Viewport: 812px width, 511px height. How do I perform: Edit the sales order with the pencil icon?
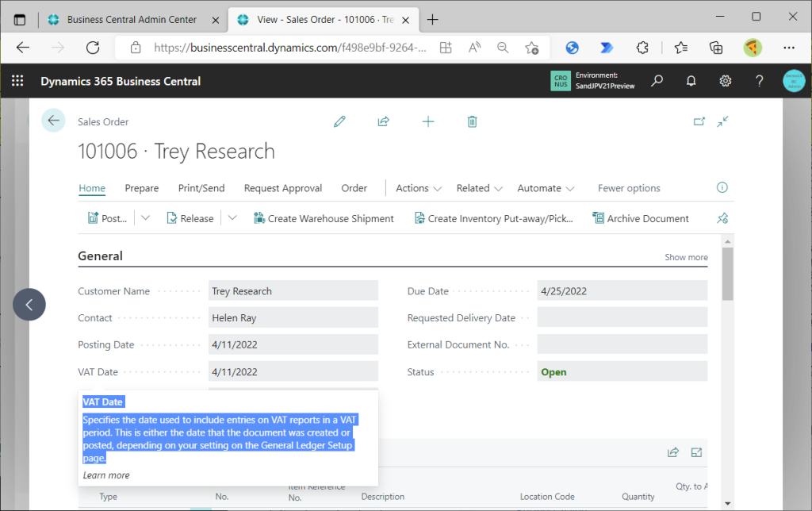339,121
